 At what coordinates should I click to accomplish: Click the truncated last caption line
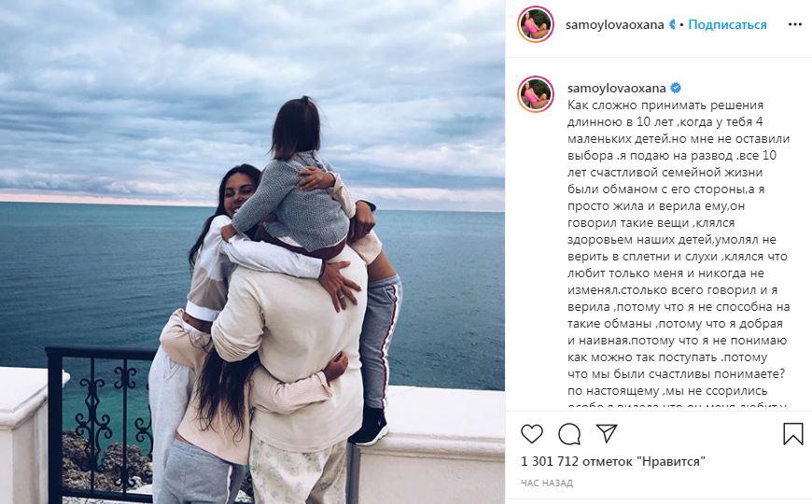pos(678,406)
